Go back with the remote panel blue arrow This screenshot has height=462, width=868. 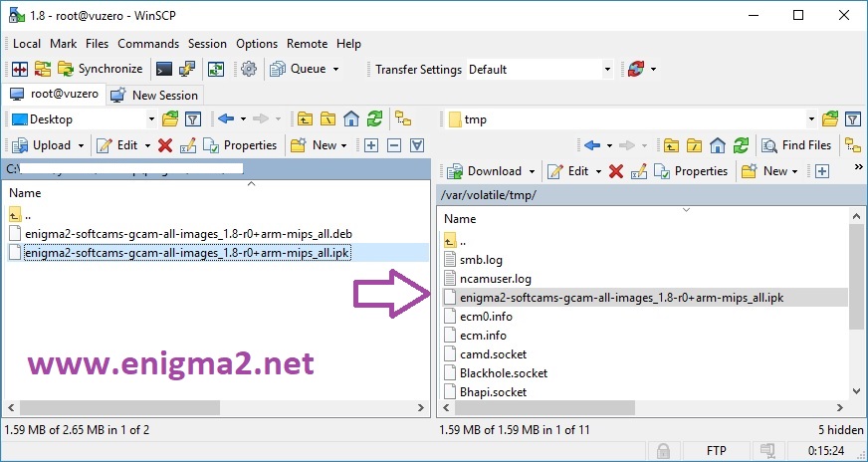coord(591,145)
